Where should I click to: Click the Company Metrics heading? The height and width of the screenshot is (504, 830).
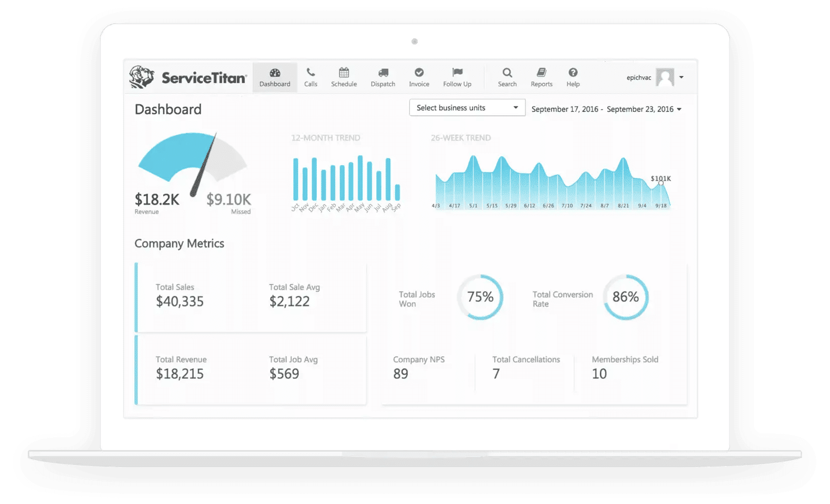tap(179, 244)
